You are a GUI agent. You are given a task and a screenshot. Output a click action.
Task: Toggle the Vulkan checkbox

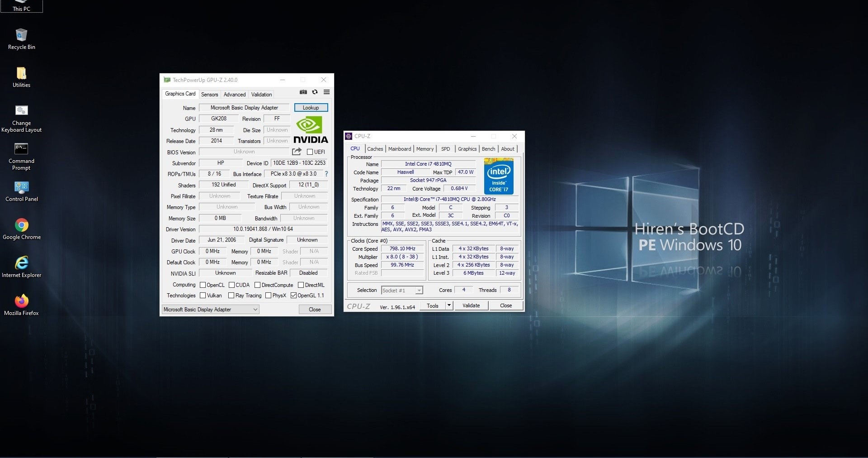pos(203,296)
